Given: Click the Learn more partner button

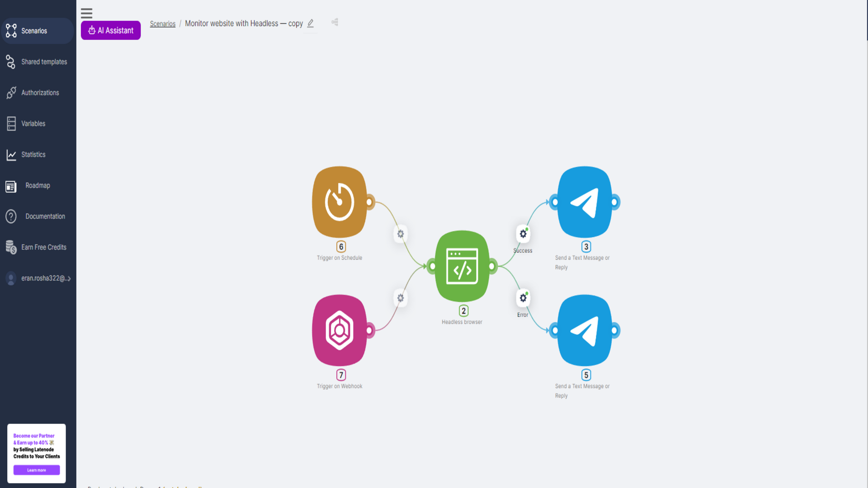Looking at the screenshot, I should tap(37, 470).
